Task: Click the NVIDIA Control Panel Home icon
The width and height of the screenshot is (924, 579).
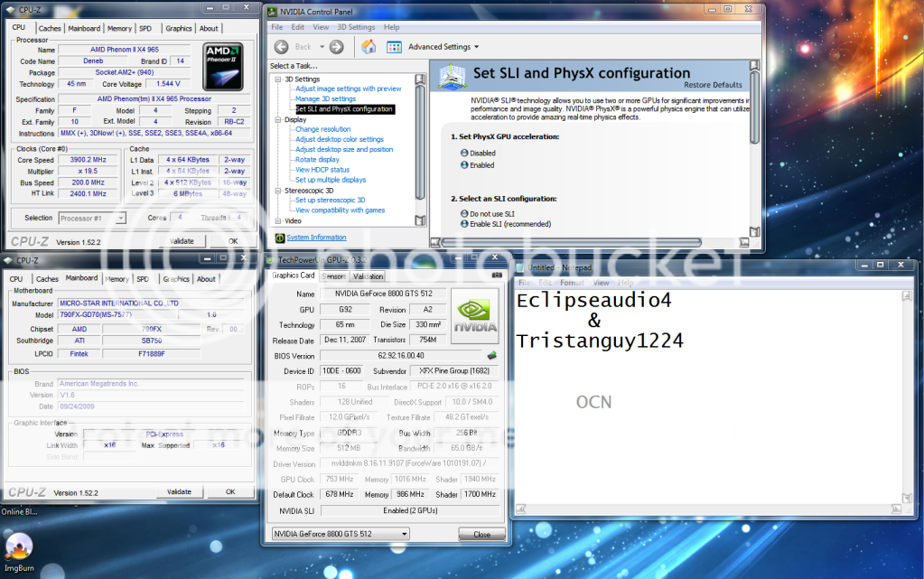Action: tap(369, 47)
